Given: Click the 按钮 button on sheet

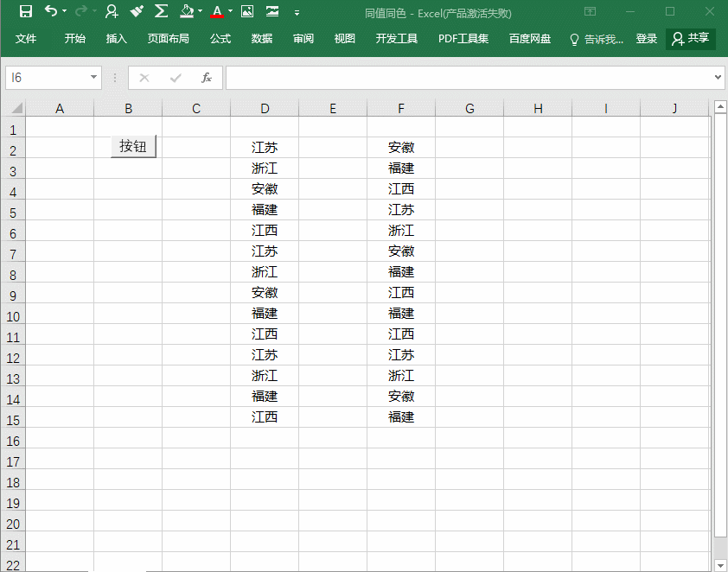Looking at the screenshot, I should point(133,146).
